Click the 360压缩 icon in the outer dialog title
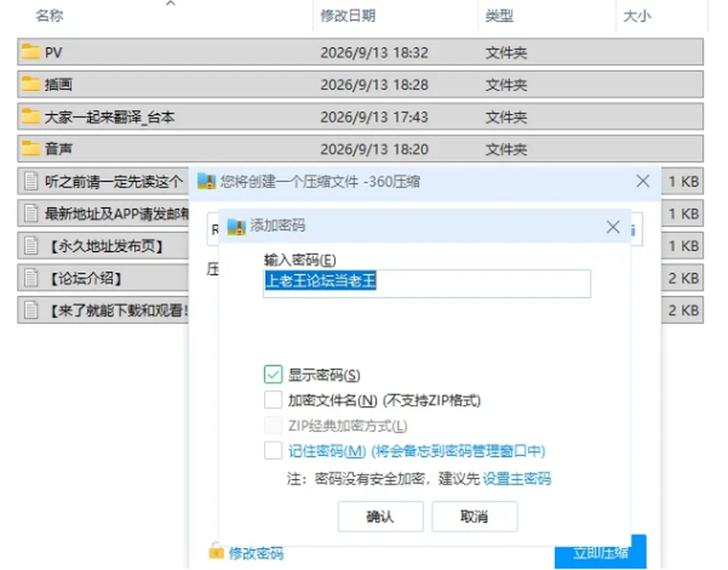 tap(206, 181)
